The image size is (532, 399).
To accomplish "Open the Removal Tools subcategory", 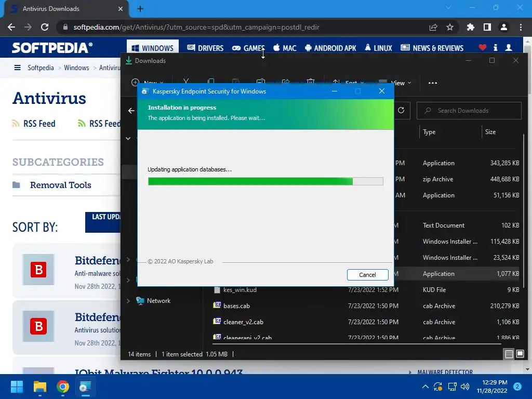I will [x=60, y=185].
